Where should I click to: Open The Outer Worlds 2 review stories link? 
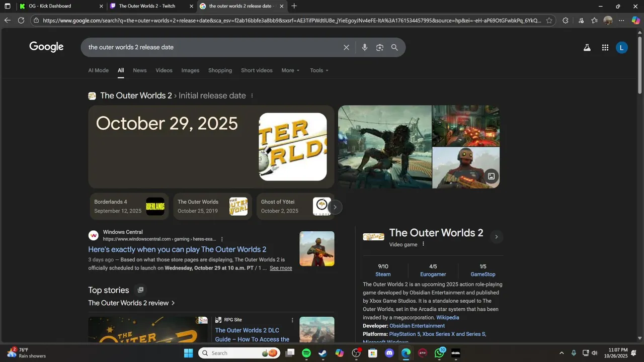click(x=131, y=303)
